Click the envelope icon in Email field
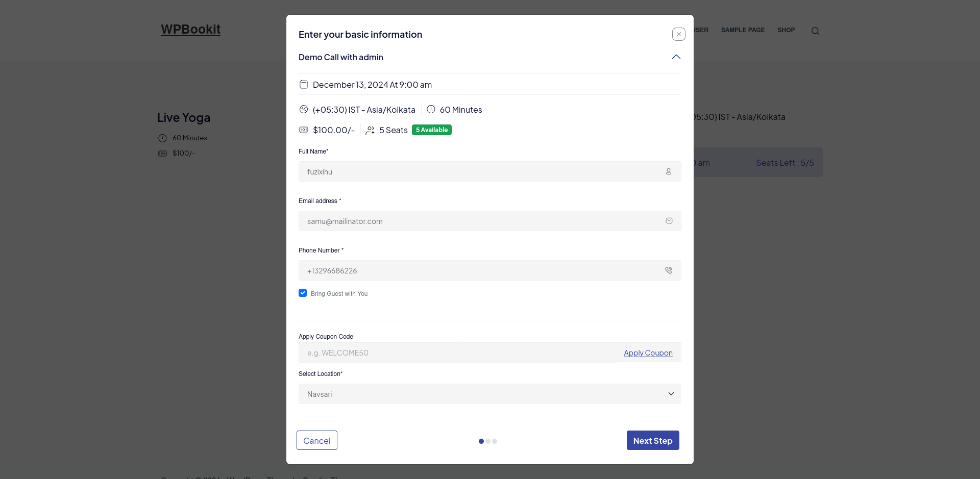 669,221
